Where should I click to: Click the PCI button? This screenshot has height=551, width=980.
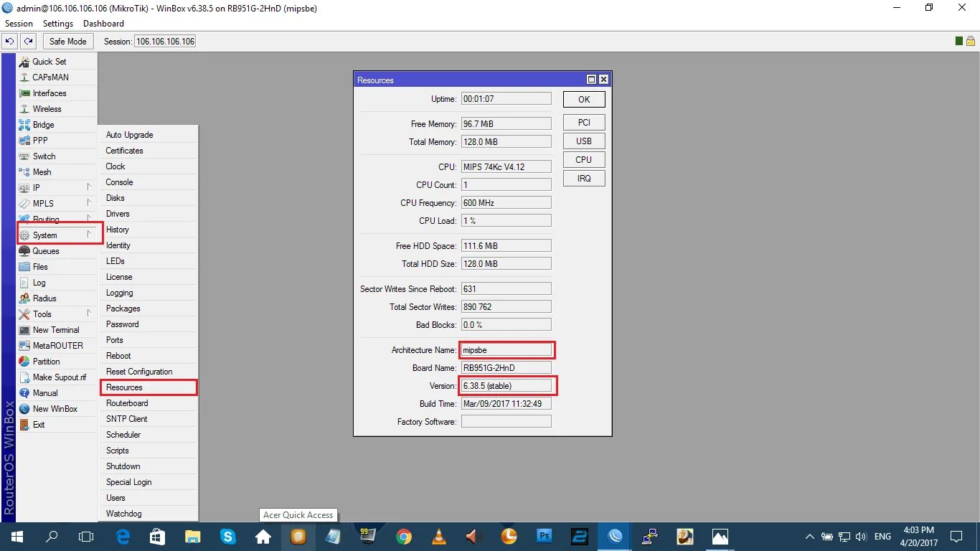click(584, 123)
